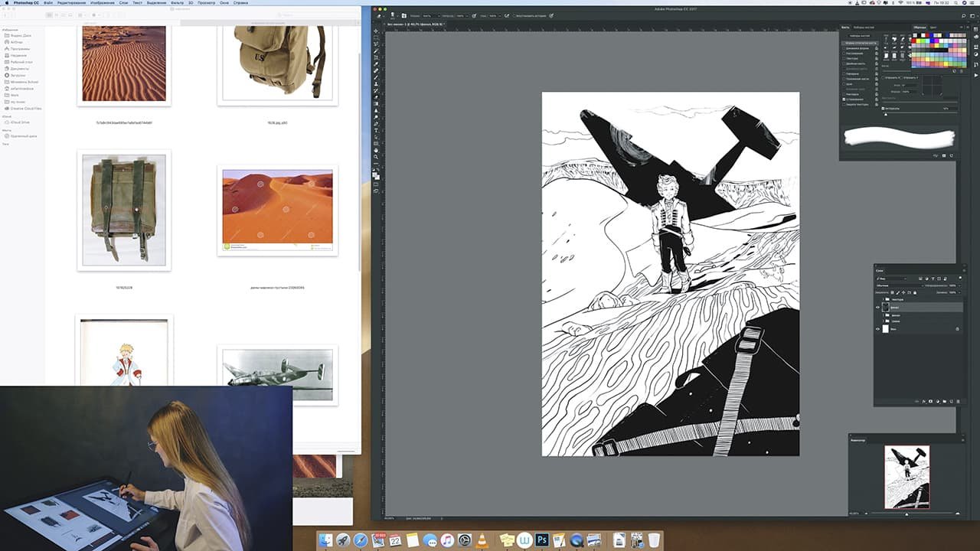Select the Horizontal Type tool
The image size is (980, 551).
[x=376, y=130]
